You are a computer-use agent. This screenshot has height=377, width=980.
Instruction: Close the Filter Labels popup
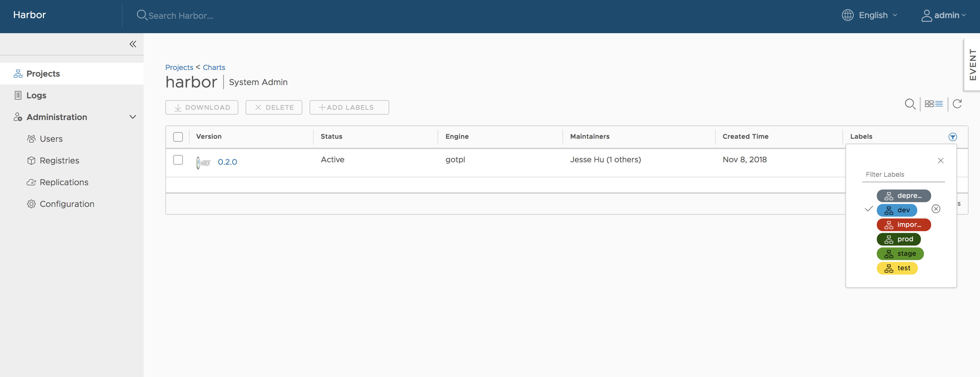pyautogui.click(x=940, y=160)
